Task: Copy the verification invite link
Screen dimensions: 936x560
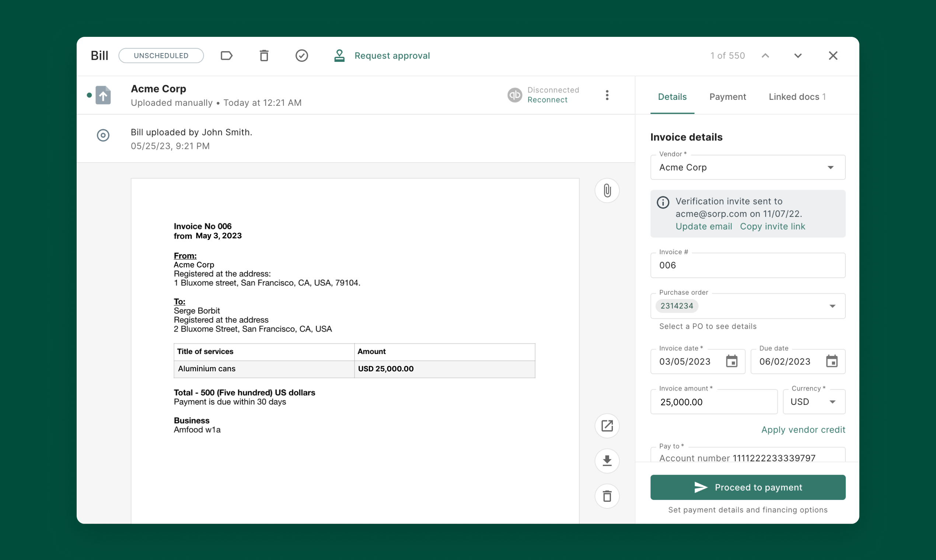Action: coord(772,226)
